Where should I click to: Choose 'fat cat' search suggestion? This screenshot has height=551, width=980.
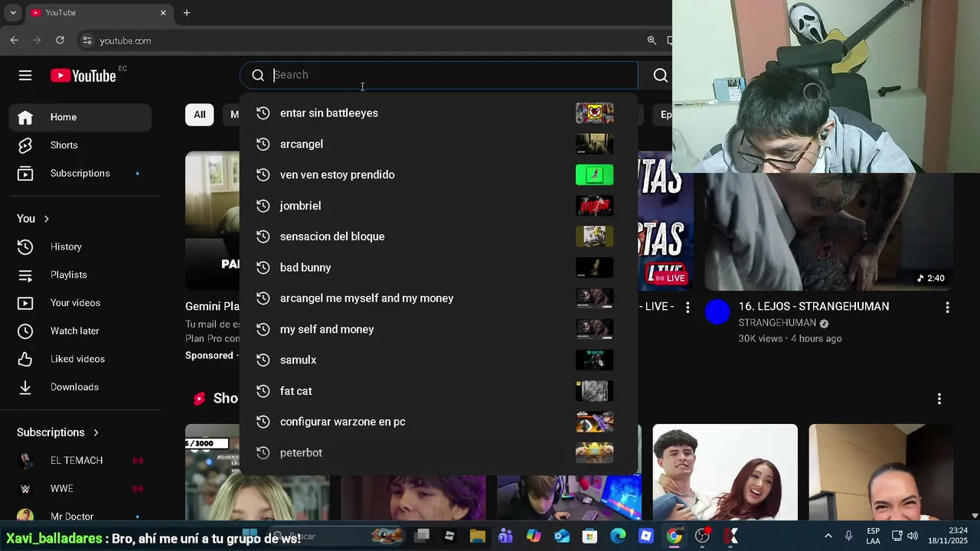click(x=439, y=391)
